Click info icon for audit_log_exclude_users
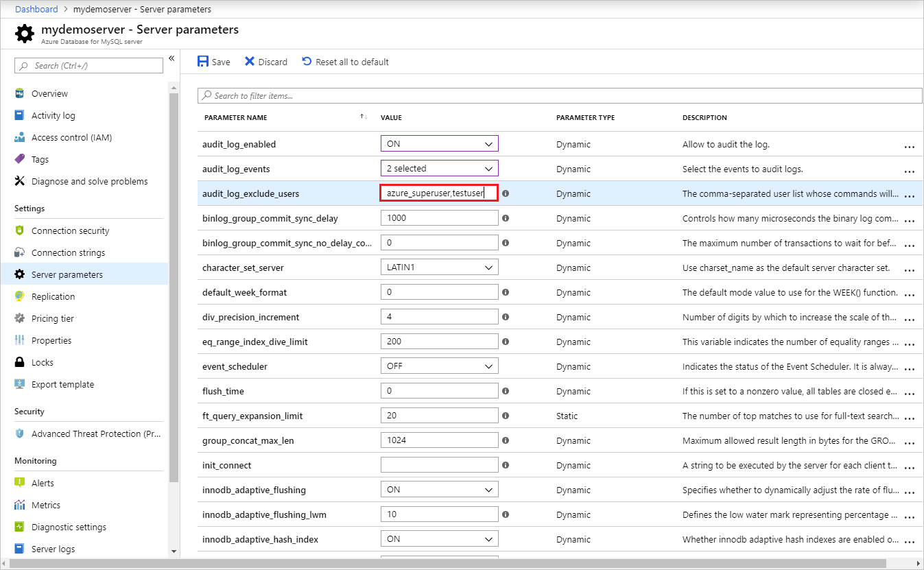The height and width of the screenshot is (570, 924). tap(506, 193)
